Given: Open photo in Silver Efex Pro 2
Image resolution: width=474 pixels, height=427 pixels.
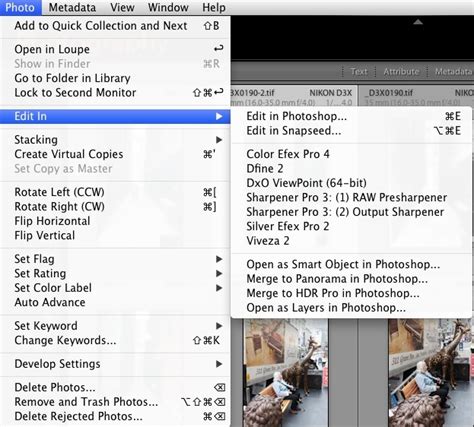Looking at the screenshot, I should point(351,227).
